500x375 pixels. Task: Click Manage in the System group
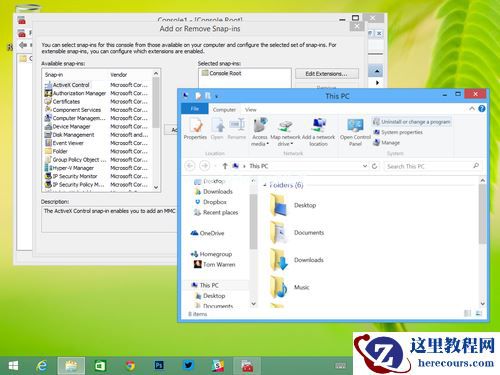(387, 143)
